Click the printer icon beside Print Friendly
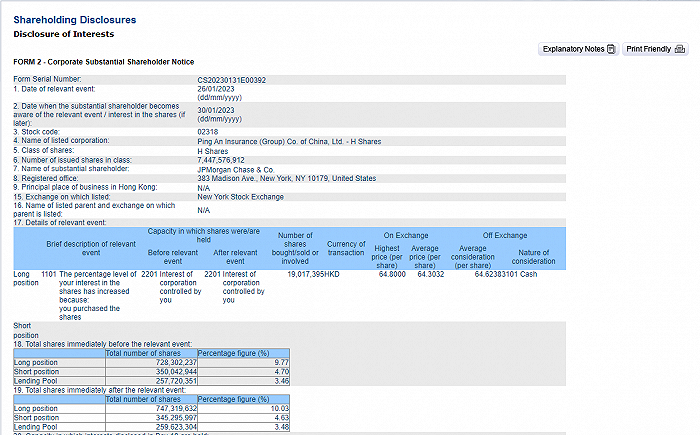This screenshot has height=435, width=700. tap(680, 49)
